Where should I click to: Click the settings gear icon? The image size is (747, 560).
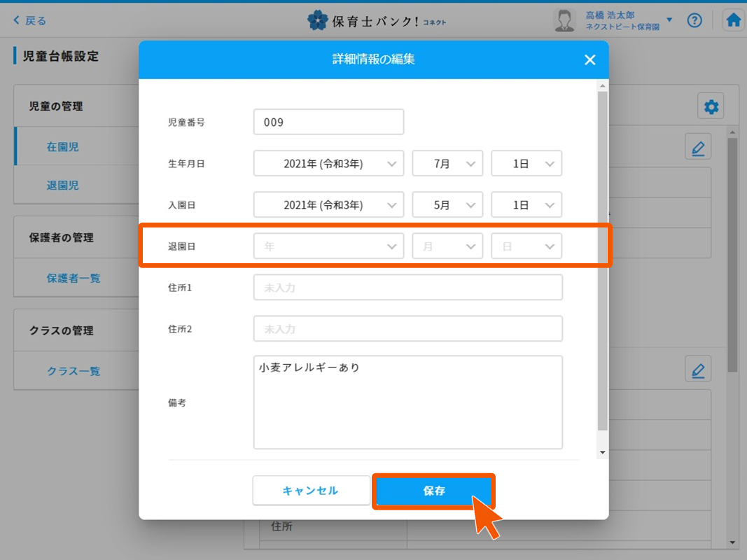pos(711,107)
